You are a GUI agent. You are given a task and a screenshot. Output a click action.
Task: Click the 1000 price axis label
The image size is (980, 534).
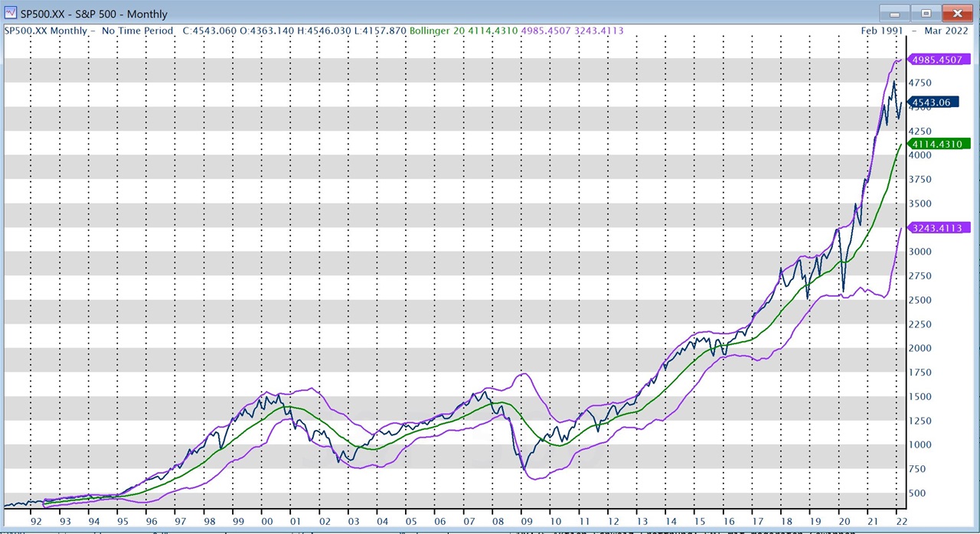pyautogui.click(x=920, y=444)
